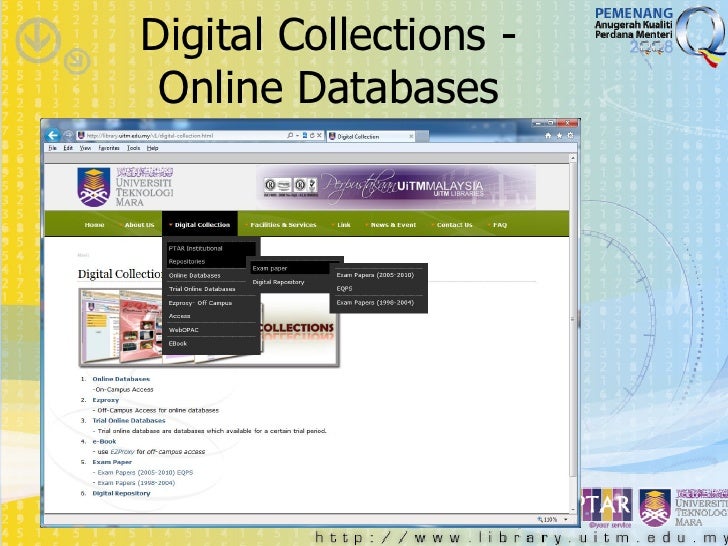The image size is (728, 546).
Task: Click the search magnifier in address bar
Action: coord(290,135)
